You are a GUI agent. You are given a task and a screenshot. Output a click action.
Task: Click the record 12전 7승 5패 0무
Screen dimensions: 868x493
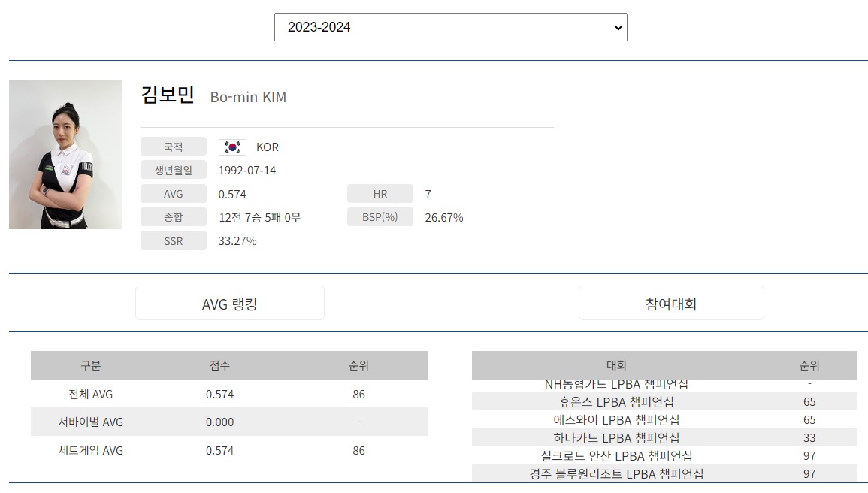coord(259,217)
